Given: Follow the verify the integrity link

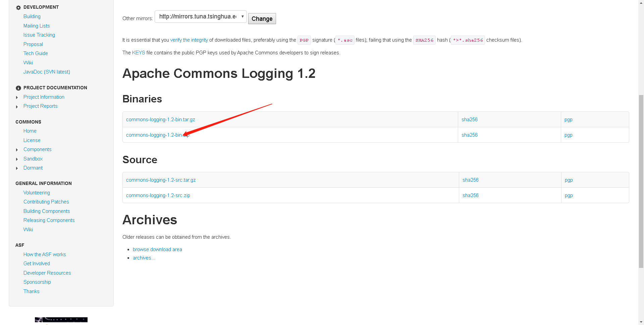Looking at the screenshot, I should [x=189, y=40].
